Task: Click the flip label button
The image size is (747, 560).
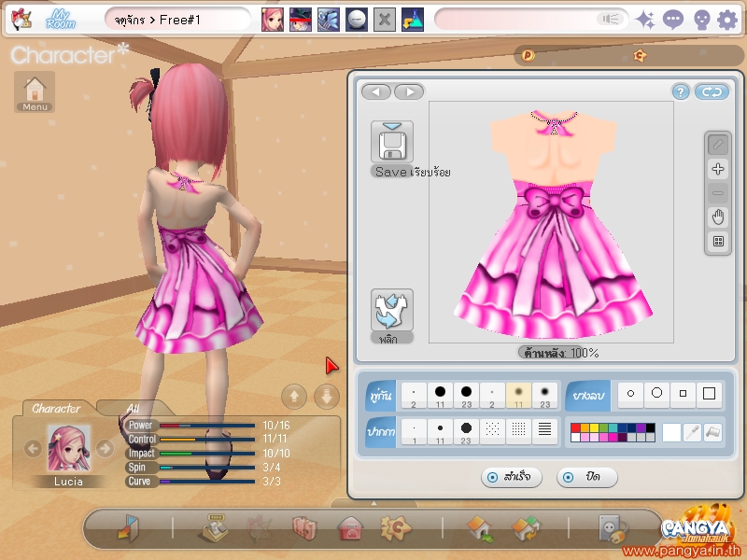Action: [x=391, y=339]
